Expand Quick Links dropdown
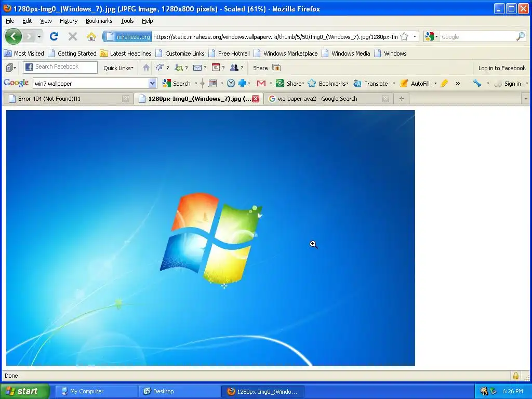The image size is (532, 399). [118, 68]
